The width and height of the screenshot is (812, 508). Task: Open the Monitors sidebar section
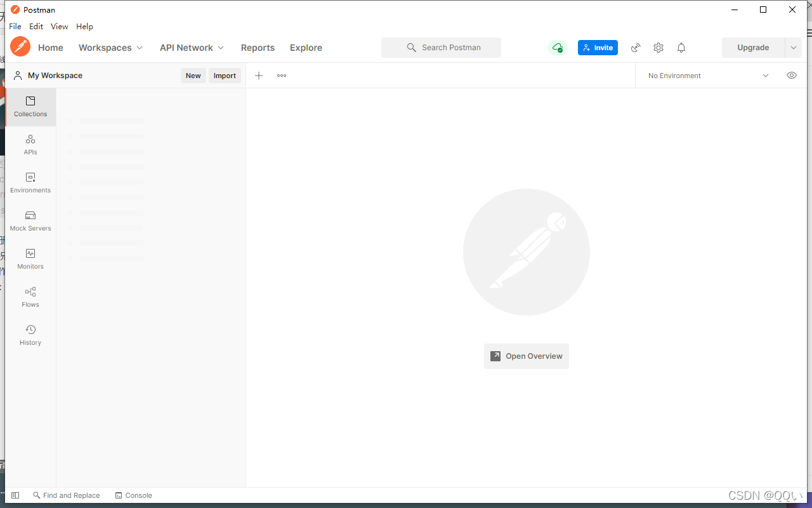click(x=30, y=259)
